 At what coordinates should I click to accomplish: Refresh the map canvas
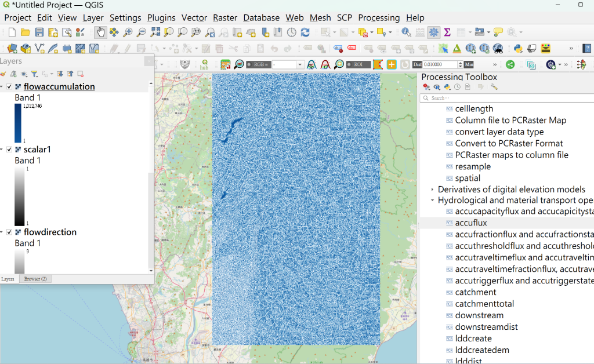click(305, 32)
